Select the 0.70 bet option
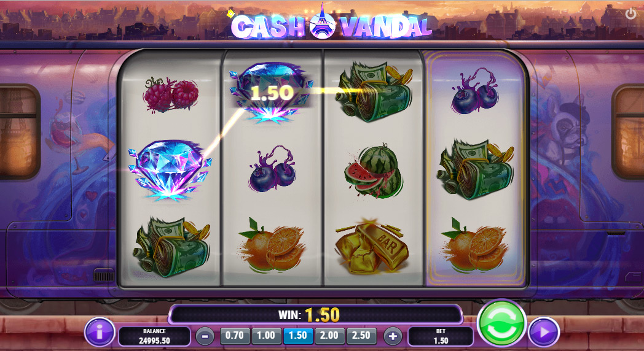The height and width of the screenshot is (351, 644). pyautogui.click(x=235, y=336)
